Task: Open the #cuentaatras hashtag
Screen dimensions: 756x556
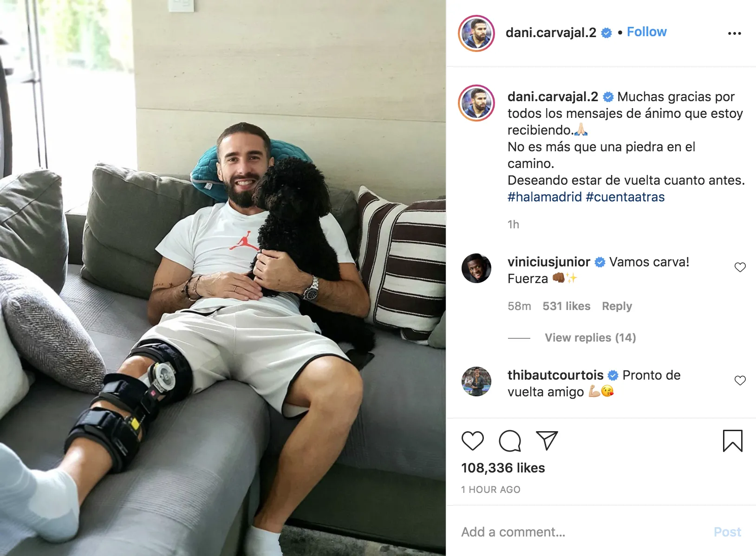Action: [625, 197]
